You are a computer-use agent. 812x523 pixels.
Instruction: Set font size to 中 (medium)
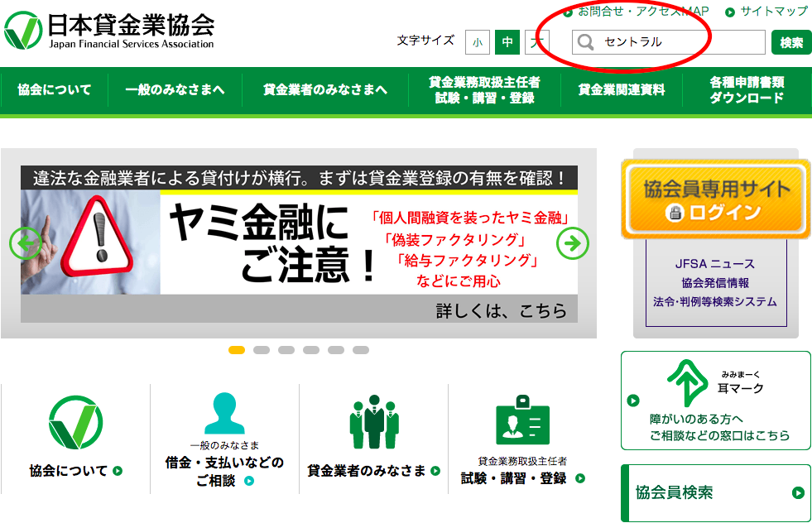pos(507,41)
